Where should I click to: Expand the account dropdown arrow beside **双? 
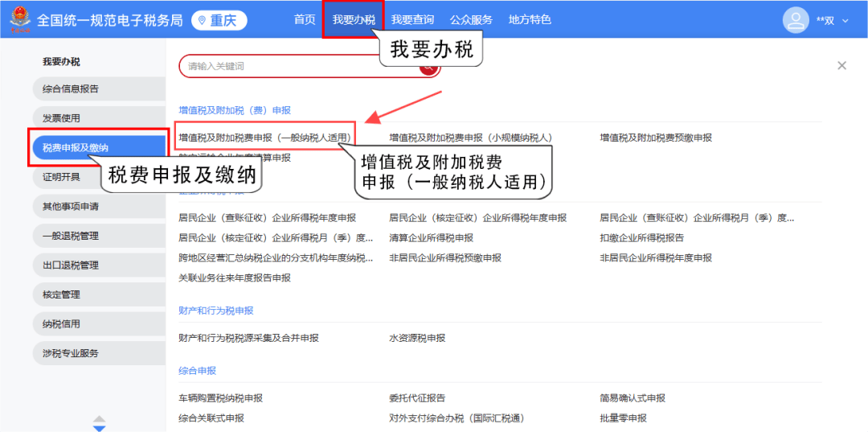(x=845, y=21)
